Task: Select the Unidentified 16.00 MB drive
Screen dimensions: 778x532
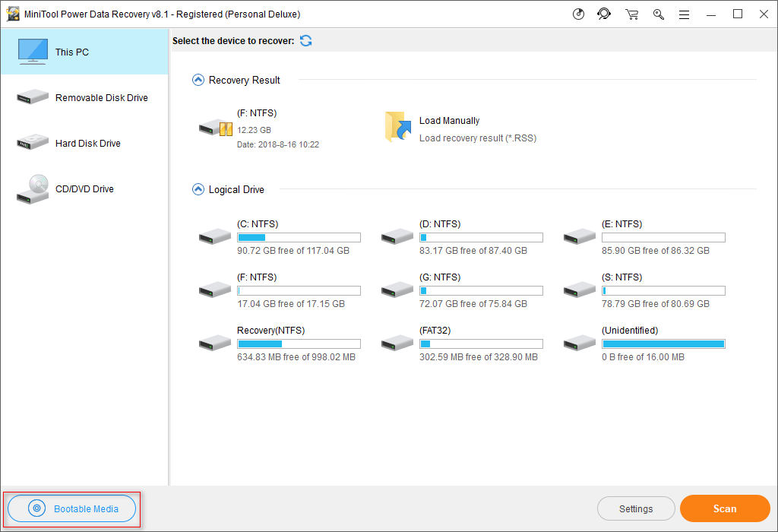Action: pos(644,344)
